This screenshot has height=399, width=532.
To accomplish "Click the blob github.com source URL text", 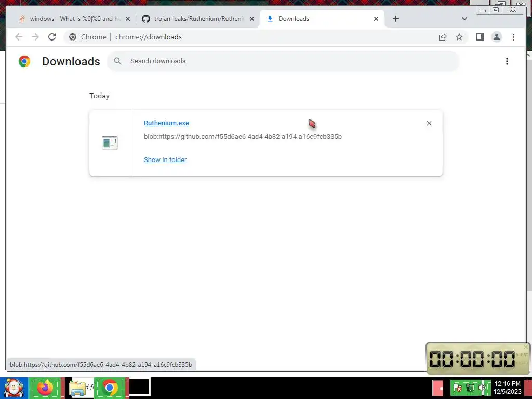I will pyautogui.click(x=243, y=137).
